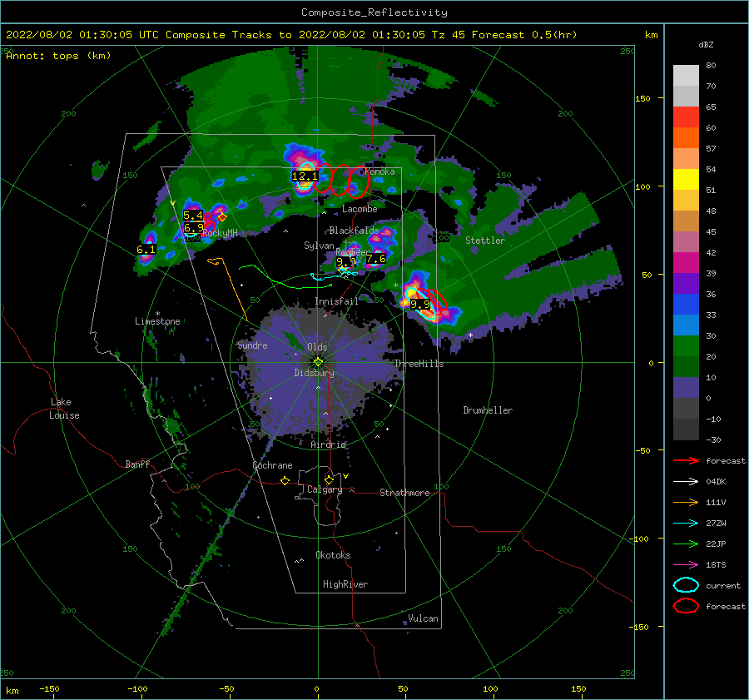Click the 'current' legend label
The image size is (749, 700).
tap(722, 585)
